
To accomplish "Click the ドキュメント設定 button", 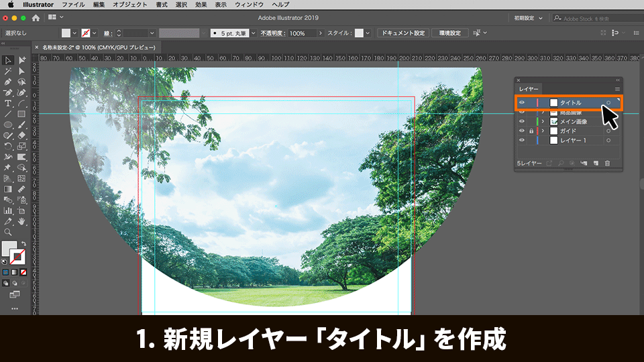I will pos(403,33).
